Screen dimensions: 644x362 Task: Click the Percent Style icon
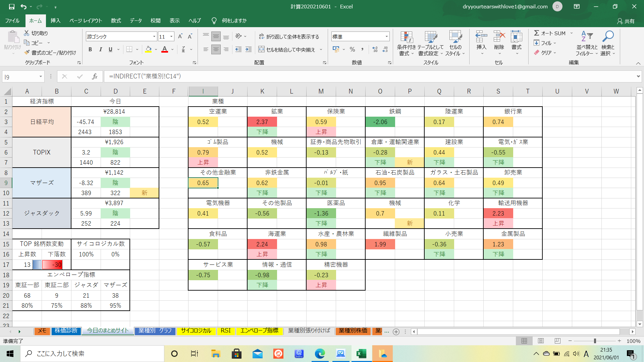click(352, 50)
